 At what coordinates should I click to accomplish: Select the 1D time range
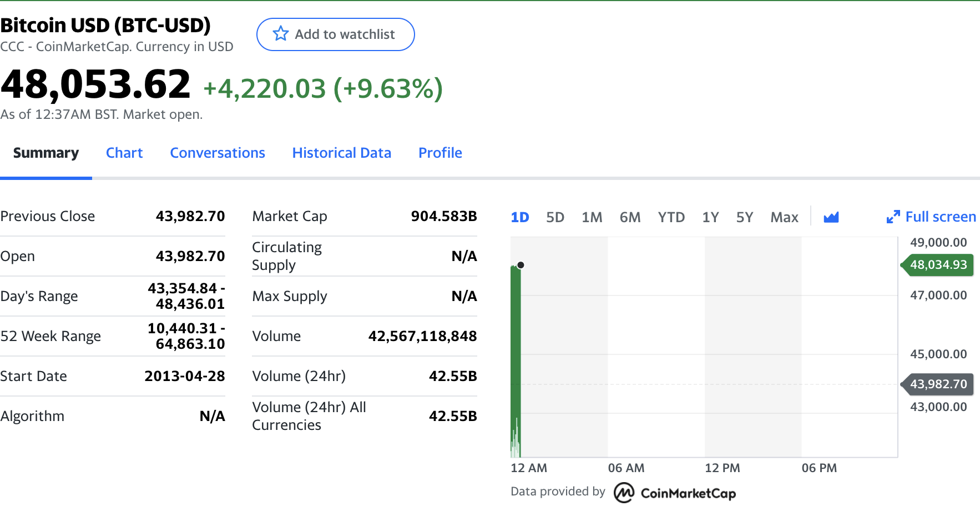520,217
